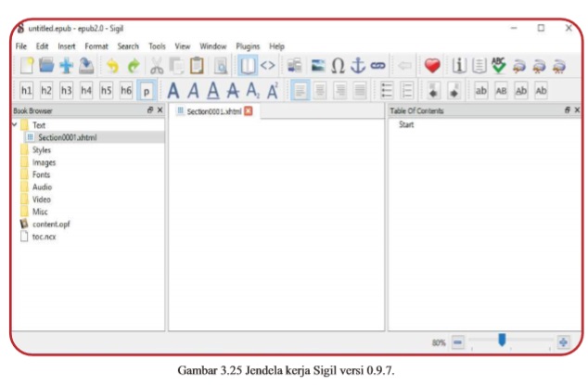Toggle strikethrough formatting A icon
This screenshot has height=385, width=588.
click(233, 91)
